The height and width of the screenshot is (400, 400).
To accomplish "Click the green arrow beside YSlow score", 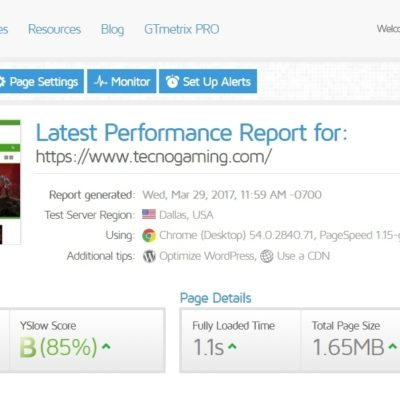I will point(106,346).
